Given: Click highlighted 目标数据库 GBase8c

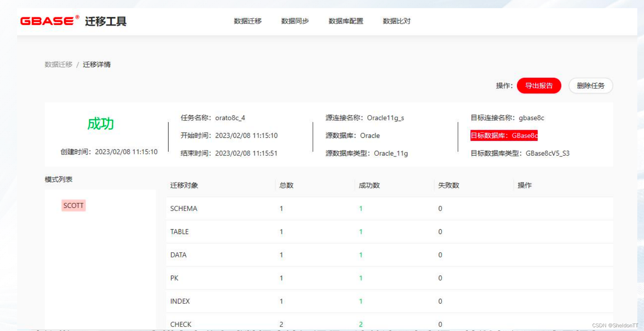Looking at the screenshot, I should pos(504,136).
